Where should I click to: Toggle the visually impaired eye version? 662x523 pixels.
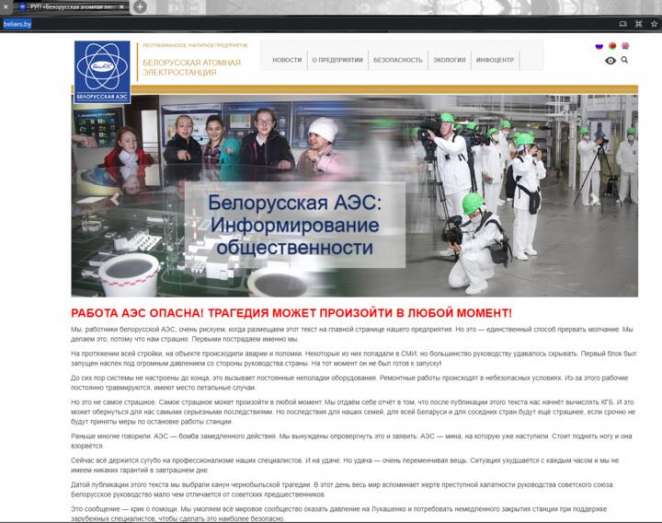tap(610, 61)
